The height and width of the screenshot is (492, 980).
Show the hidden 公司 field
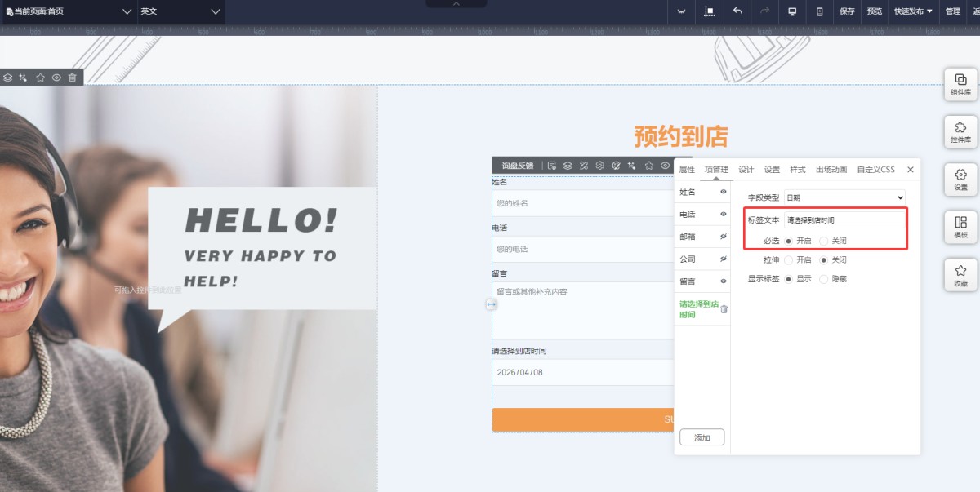[x=724, y=259]
